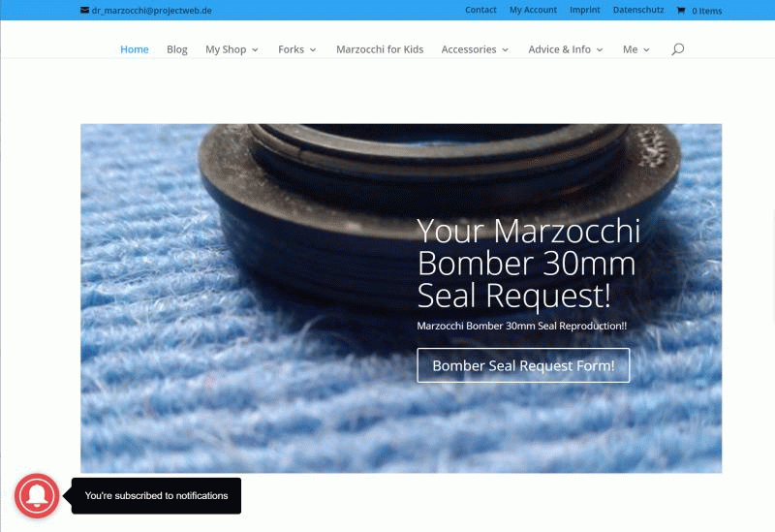
Task: Expand the Advice & Info dropdown
Action: click(565, 49)
